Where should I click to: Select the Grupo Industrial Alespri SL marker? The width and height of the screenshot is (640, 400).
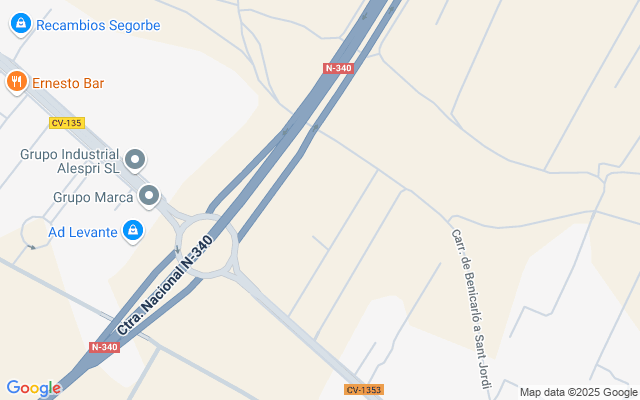pos(135,160)
